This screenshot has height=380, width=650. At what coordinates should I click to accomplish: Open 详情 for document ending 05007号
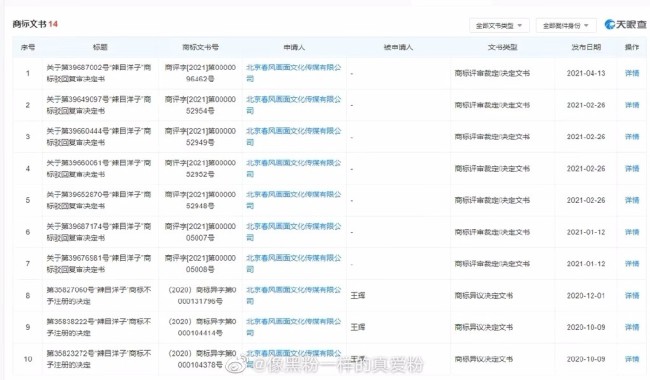click(632, 232)
